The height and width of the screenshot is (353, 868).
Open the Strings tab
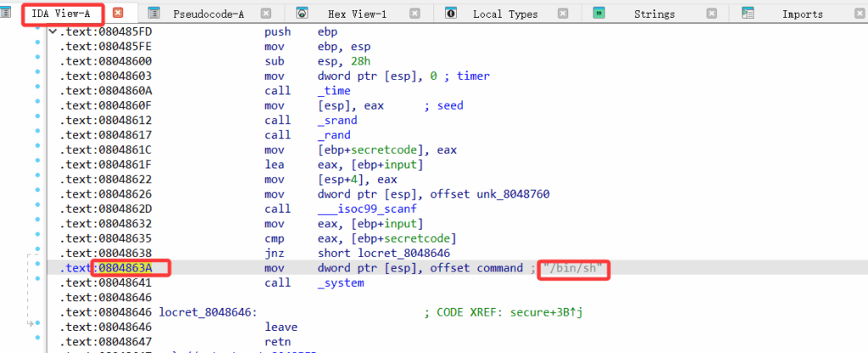tap(654, 14)
